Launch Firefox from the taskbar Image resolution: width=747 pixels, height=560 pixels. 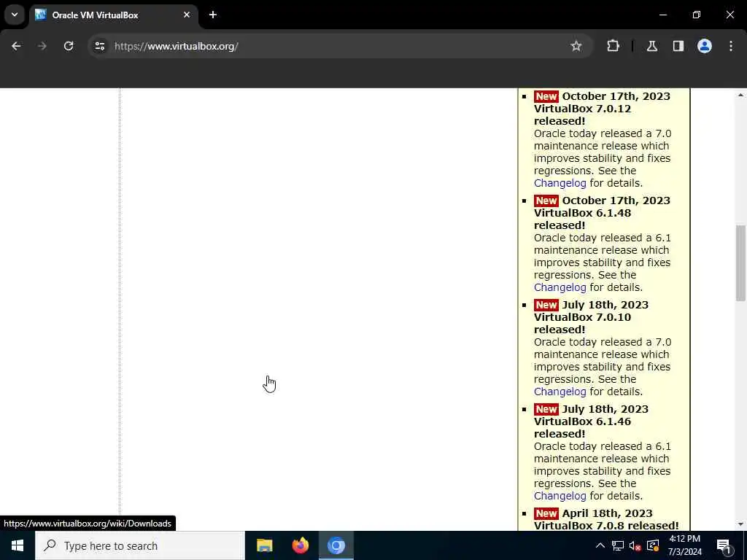[x=300, y=545]
